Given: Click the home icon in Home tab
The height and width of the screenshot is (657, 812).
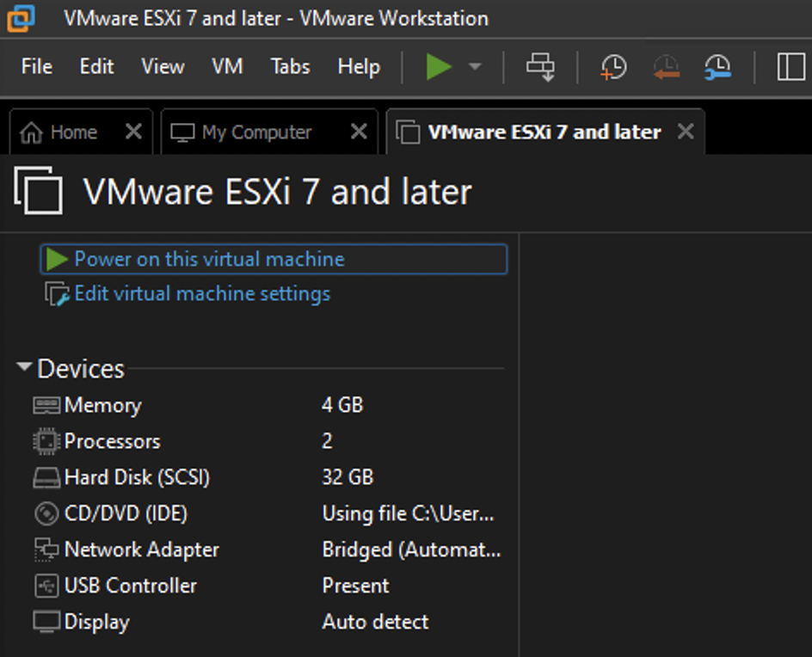Looking at the screenshot, I should 31,132.
